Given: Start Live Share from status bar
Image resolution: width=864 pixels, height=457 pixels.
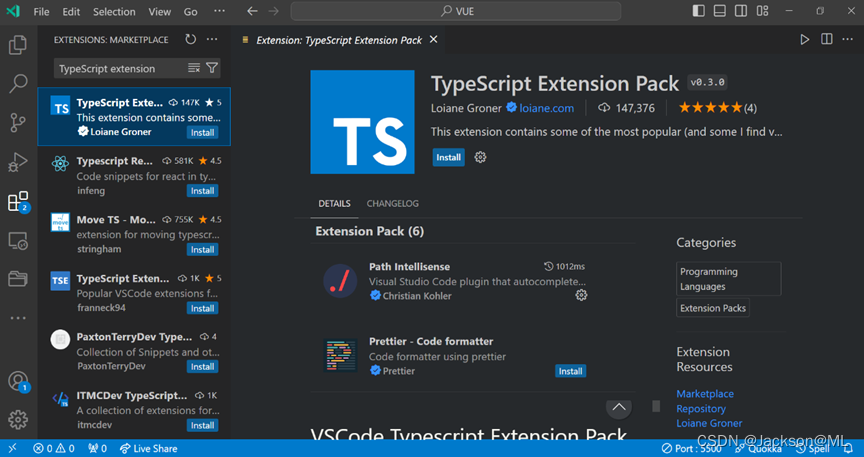Looking at the screenshot, I should (x=149, y=448).
